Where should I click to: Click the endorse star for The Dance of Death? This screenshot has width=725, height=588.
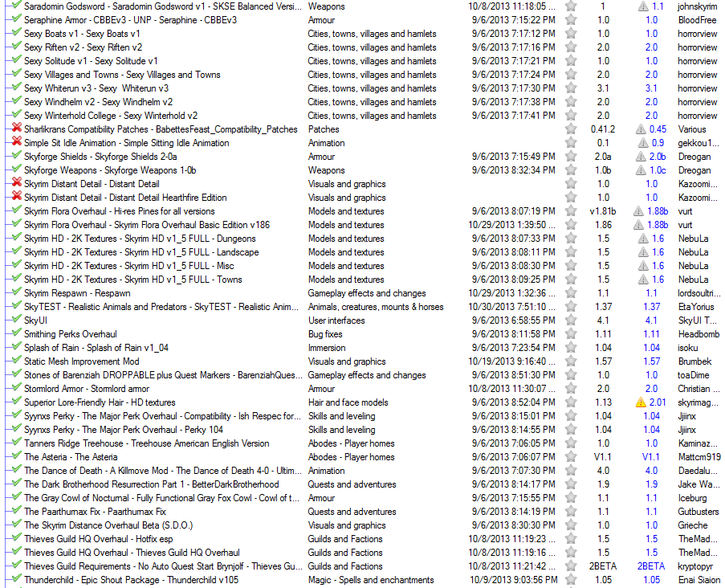point(571,471)
